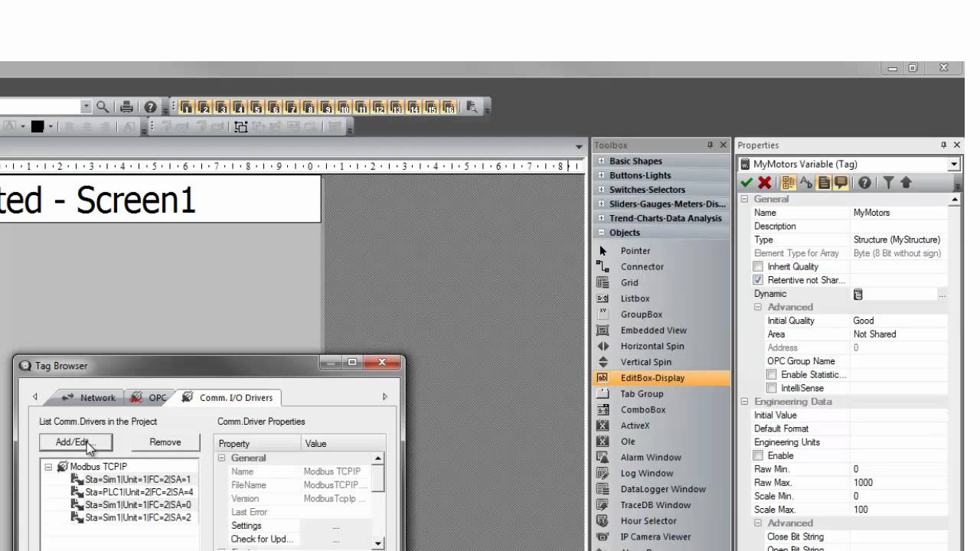Click the ellipsis button in Dynamic row

tap(942, 295)
